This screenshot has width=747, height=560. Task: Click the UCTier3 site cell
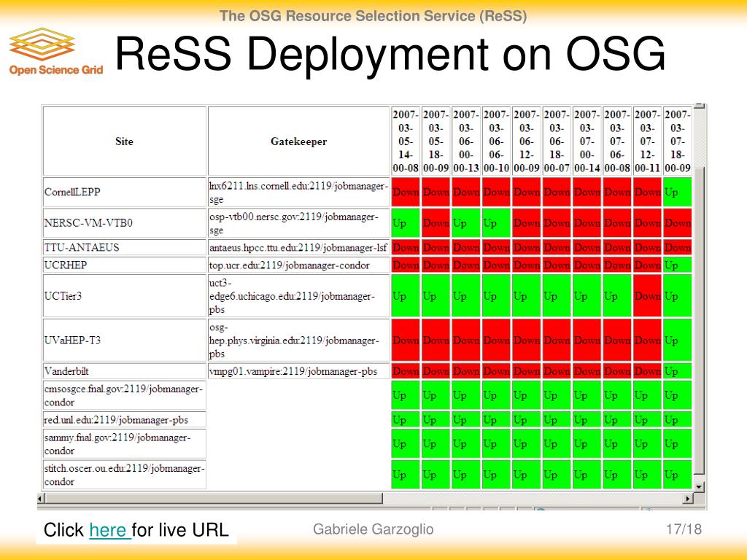(x=124, y=296)
